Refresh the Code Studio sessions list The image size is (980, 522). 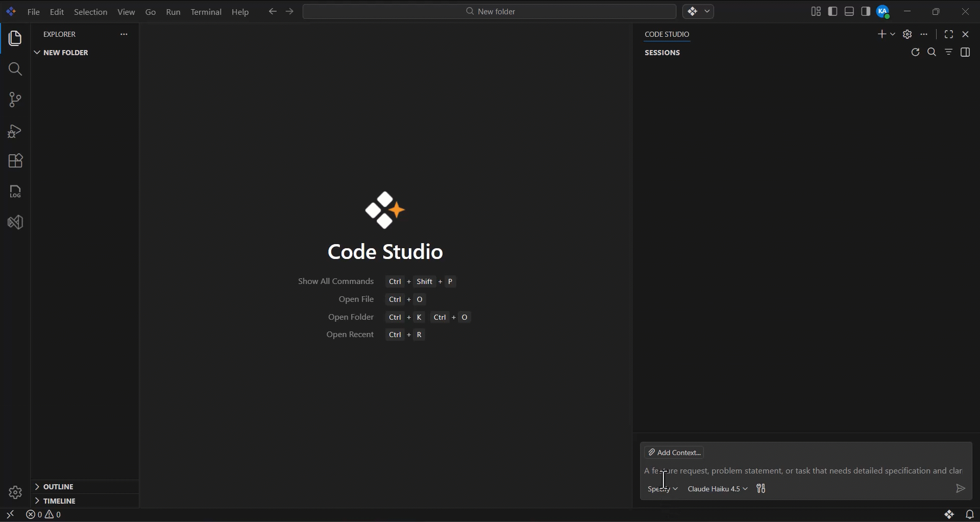coord(915,52)
